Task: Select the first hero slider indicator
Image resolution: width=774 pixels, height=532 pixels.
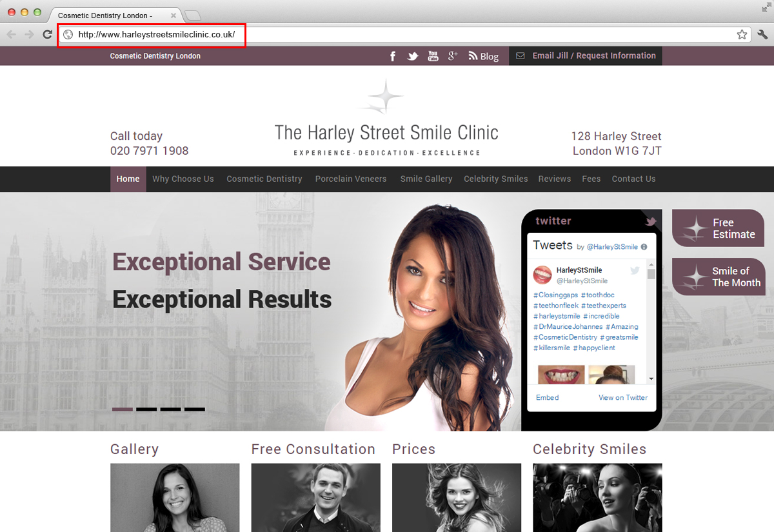Action: [123, 409]
